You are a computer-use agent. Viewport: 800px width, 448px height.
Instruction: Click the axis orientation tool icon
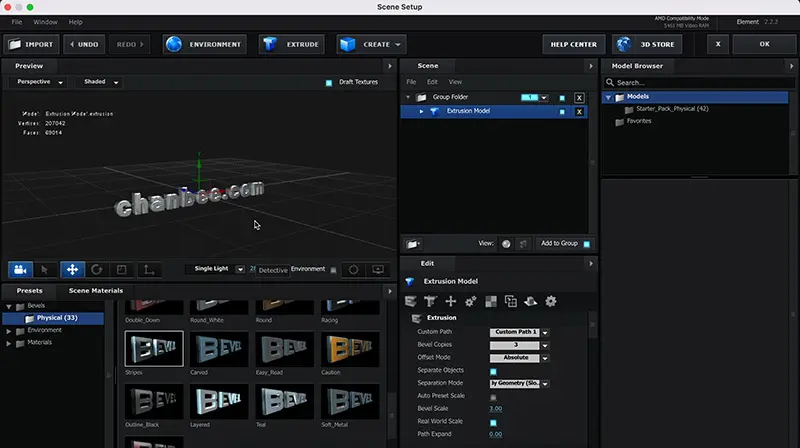click(149, 269)
